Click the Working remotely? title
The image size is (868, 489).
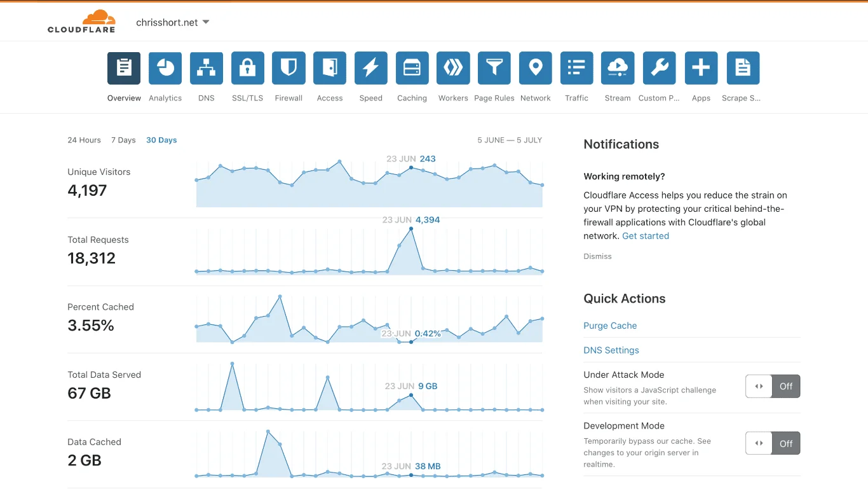tap(624, 176)
